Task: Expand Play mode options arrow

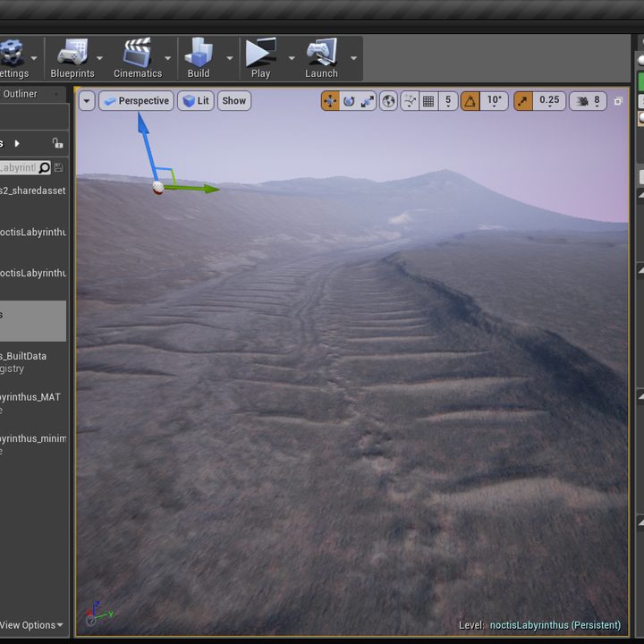Action: click(292, 58)
